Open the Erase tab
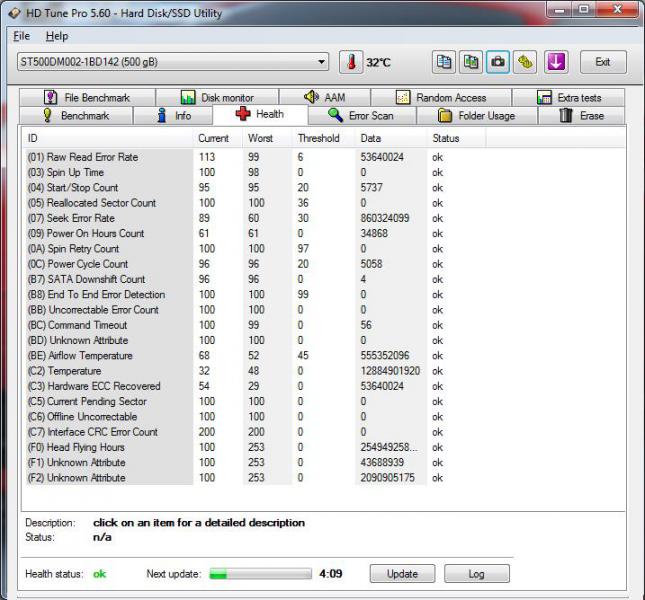The image size is (645, 600). click(581, 116)
